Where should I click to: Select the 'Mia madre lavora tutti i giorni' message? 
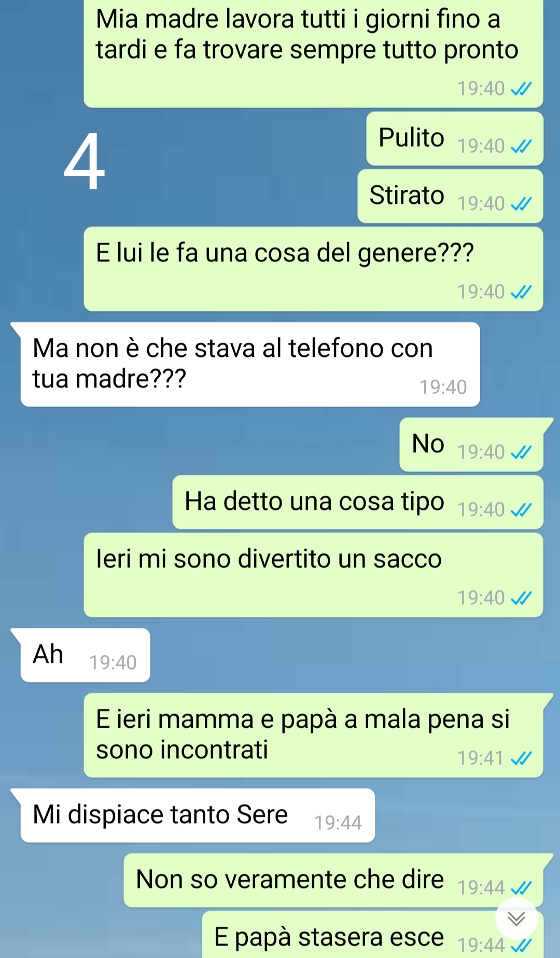tap(313, 53)
